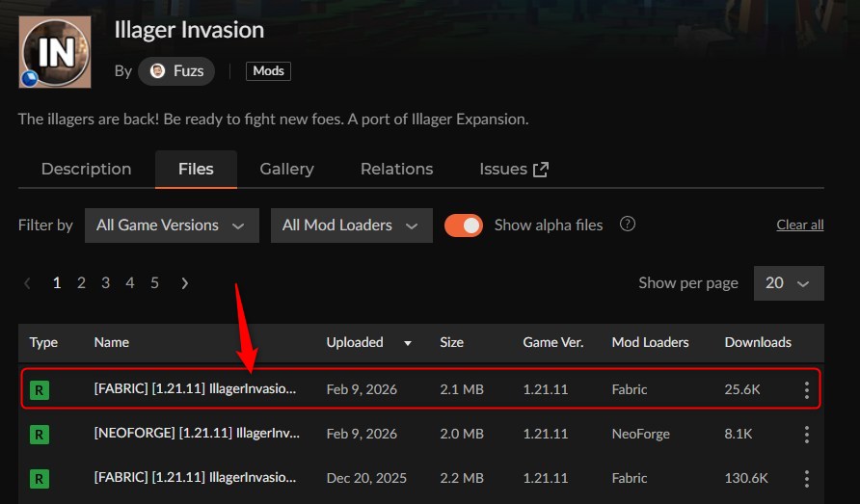The width and height of the screenshot is (860, 504).
Task: Go to page 4
Action: pos(130,283)
